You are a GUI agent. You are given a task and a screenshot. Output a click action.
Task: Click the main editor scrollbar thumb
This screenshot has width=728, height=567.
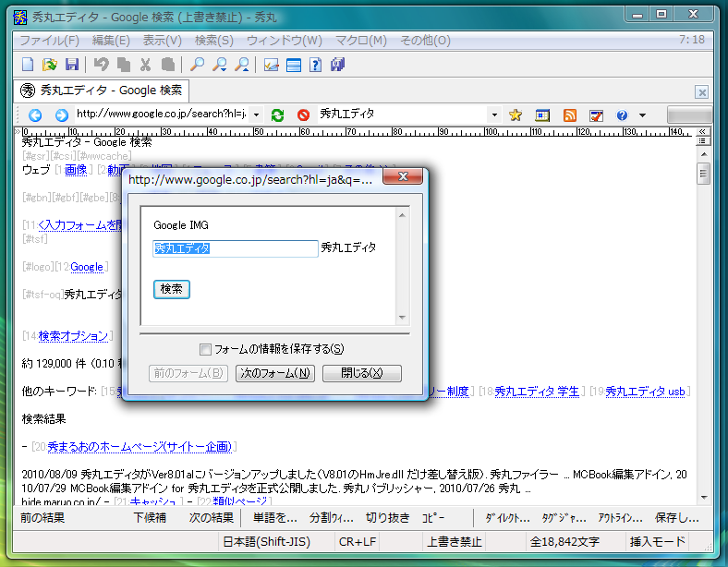703,174
